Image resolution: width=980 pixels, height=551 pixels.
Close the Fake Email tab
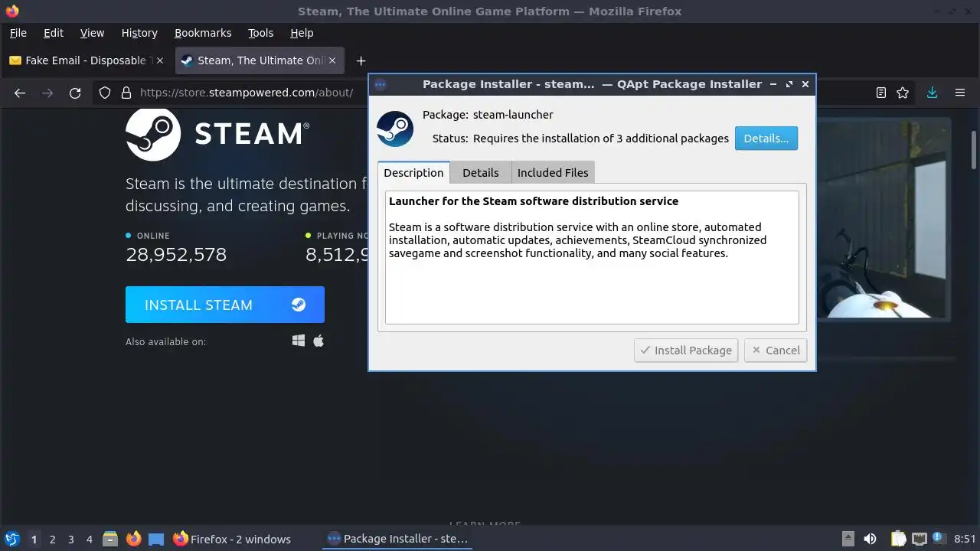(x=160, y=60)
